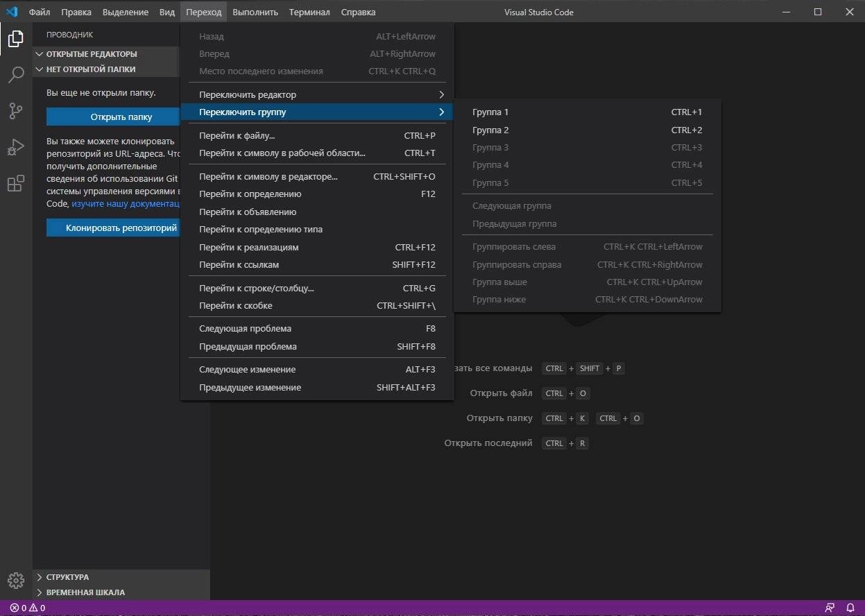Open the Файл menu

(x=39, y=12)
